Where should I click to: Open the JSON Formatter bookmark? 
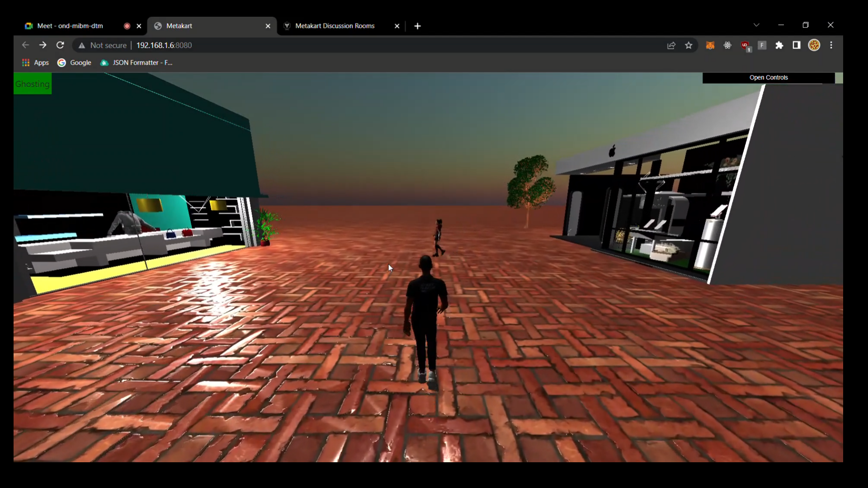click(137, 63)
